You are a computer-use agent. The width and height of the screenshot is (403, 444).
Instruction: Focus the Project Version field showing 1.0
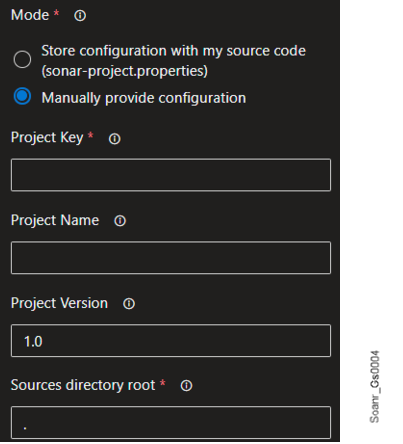(171, 341)
